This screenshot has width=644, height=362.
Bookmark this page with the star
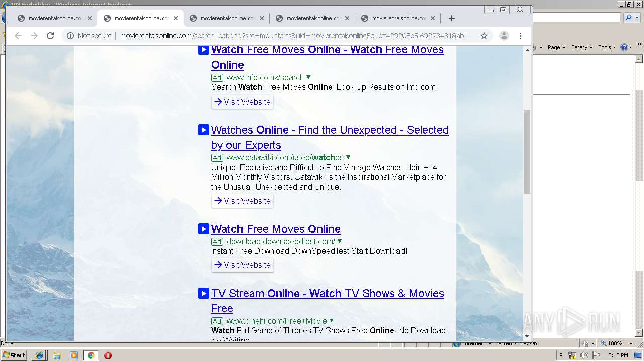tap(484, 36)
